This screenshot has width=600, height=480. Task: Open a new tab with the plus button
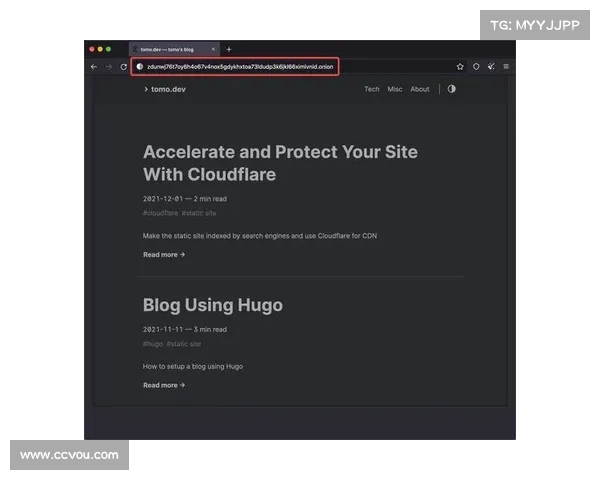click(229, 49)
